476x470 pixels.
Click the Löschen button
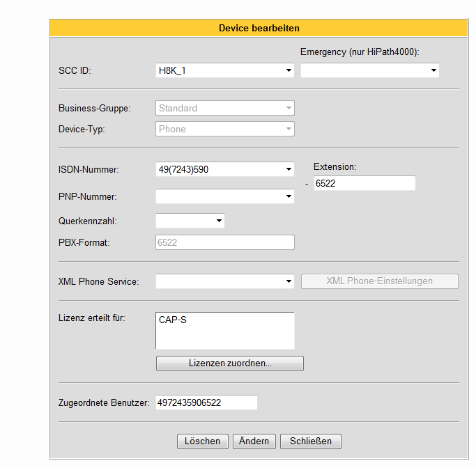point(203,441)
